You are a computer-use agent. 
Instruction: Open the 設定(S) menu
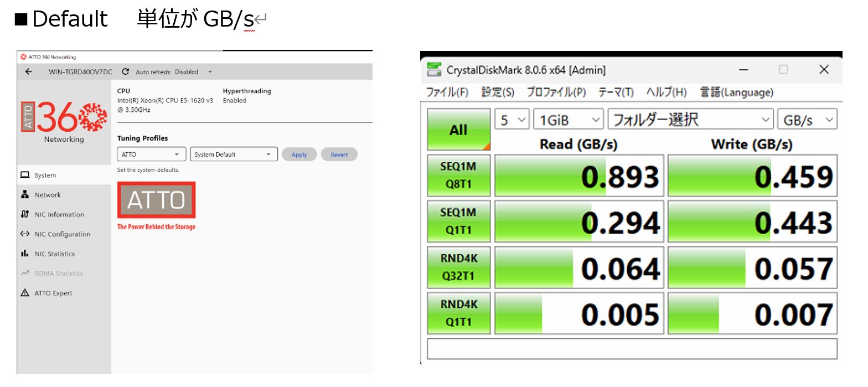pyautogui.click(x=498, y=92)
